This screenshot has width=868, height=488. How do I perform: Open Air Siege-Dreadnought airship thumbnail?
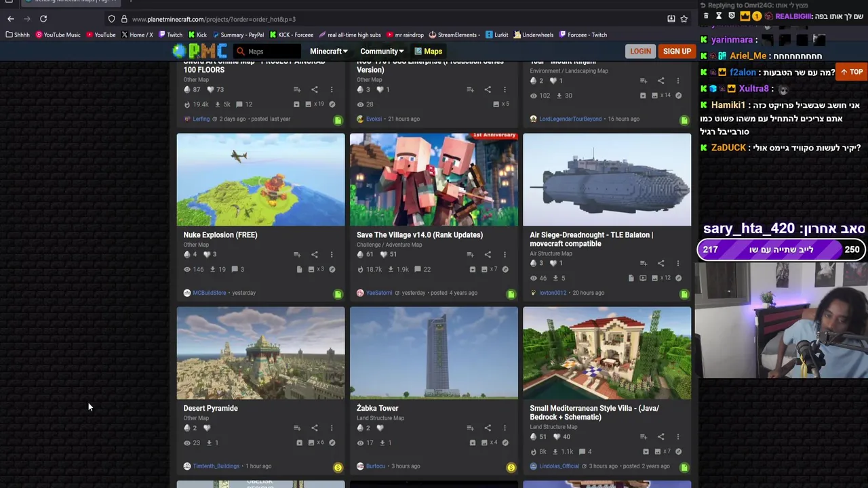[x=607, y=179]
